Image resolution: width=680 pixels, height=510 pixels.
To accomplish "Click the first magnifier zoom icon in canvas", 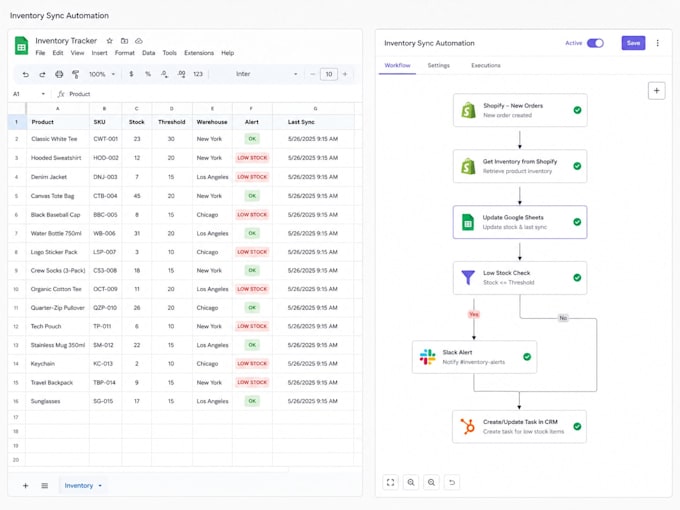I will point(411,482).
